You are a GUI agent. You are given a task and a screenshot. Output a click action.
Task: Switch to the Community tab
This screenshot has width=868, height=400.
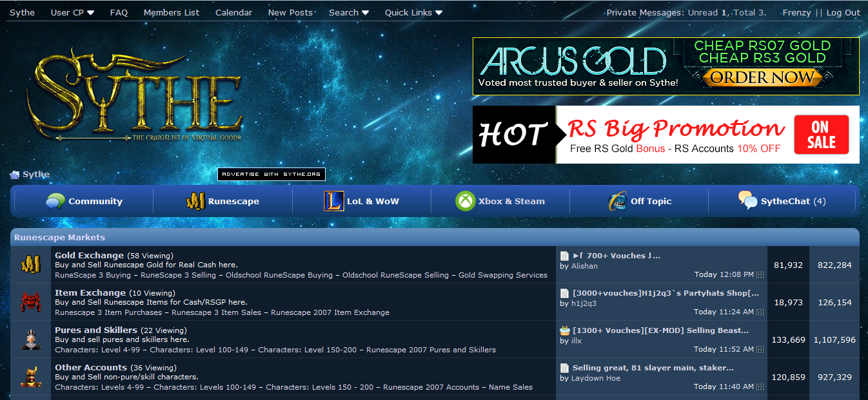[x=83, y=201]
